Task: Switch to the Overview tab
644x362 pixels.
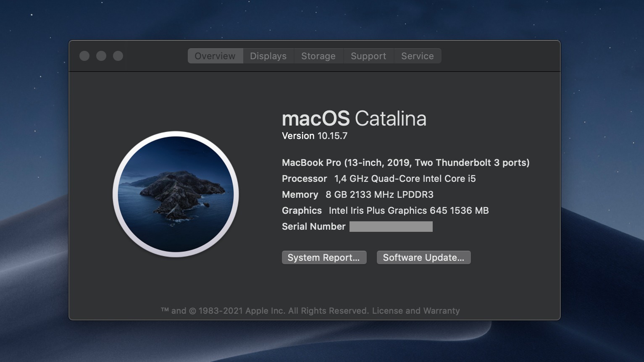Action: point(215,56)
